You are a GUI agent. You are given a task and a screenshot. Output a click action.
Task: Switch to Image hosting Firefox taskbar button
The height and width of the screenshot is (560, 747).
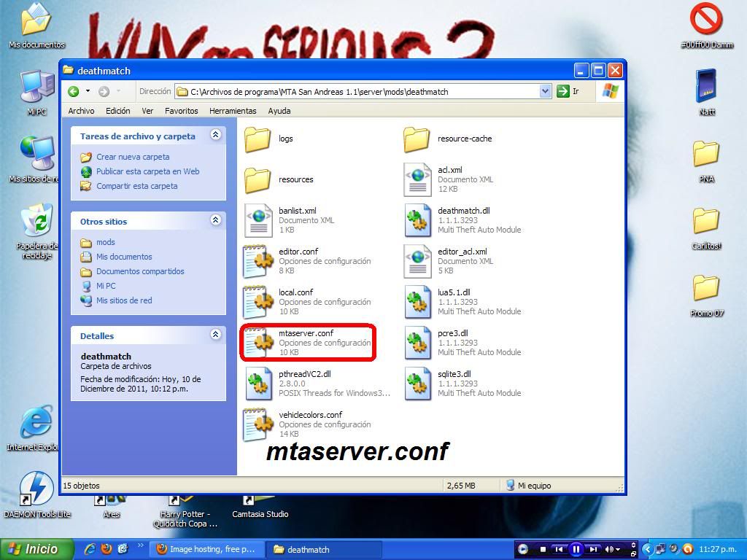(x=206, y=549)
